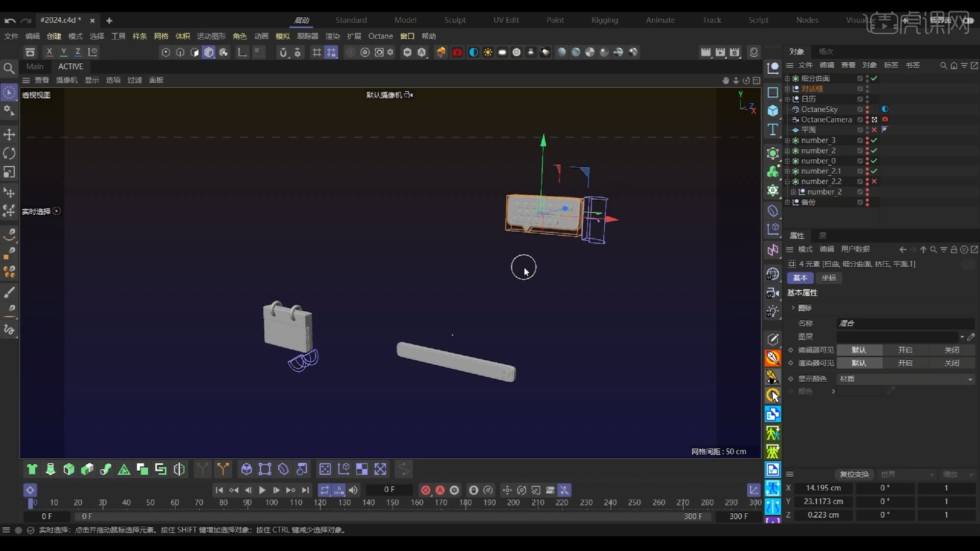Click the 名称 field showing 混合

pyautogui.click(x=906, y=323)
